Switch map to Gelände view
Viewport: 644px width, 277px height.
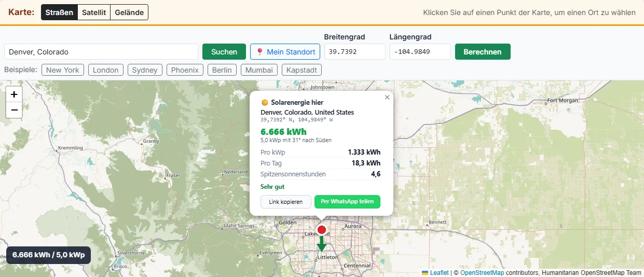click(129, 12)
